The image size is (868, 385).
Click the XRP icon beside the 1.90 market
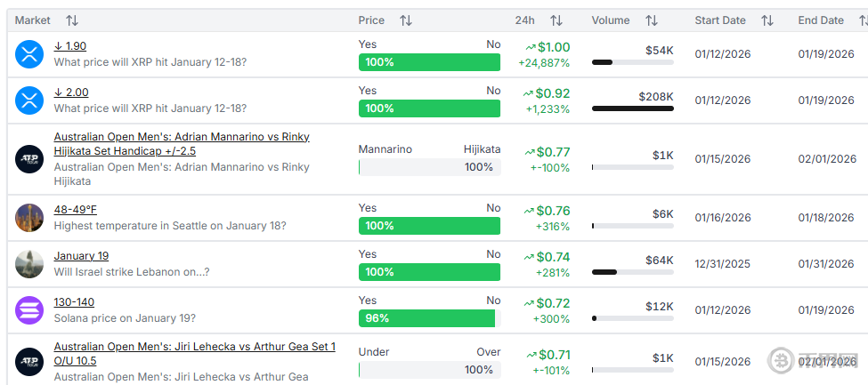29,54
